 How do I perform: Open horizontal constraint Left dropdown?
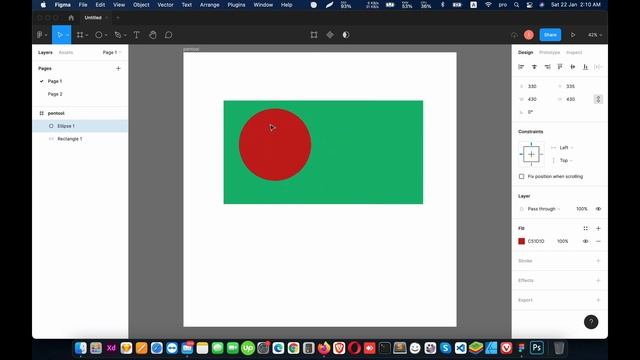[566, 148]
